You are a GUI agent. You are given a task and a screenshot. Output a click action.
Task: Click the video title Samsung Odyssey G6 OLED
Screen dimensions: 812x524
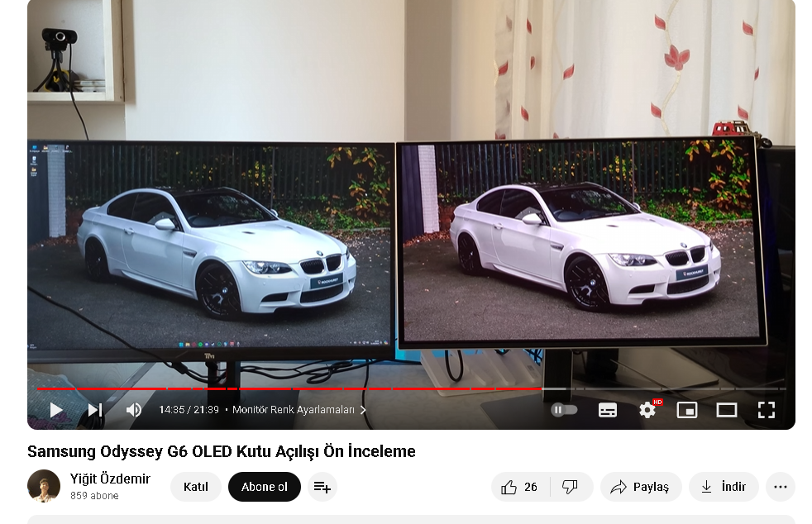click(221, 451)
